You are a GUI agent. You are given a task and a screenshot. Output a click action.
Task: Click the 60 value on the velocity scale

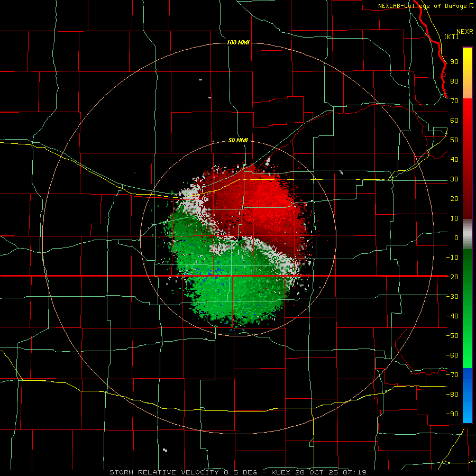click(x=454, y=120)
